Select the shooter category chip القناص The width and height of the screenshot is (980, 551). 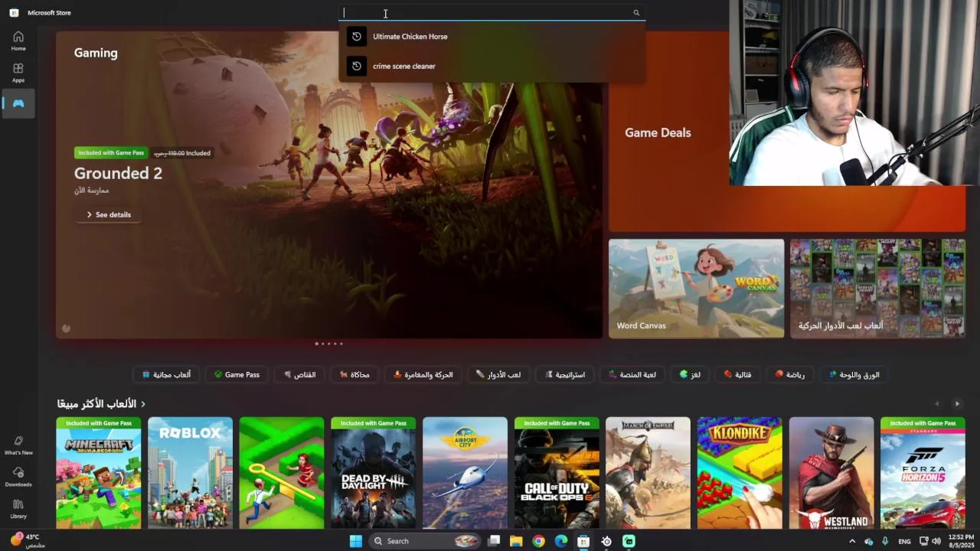299,374
